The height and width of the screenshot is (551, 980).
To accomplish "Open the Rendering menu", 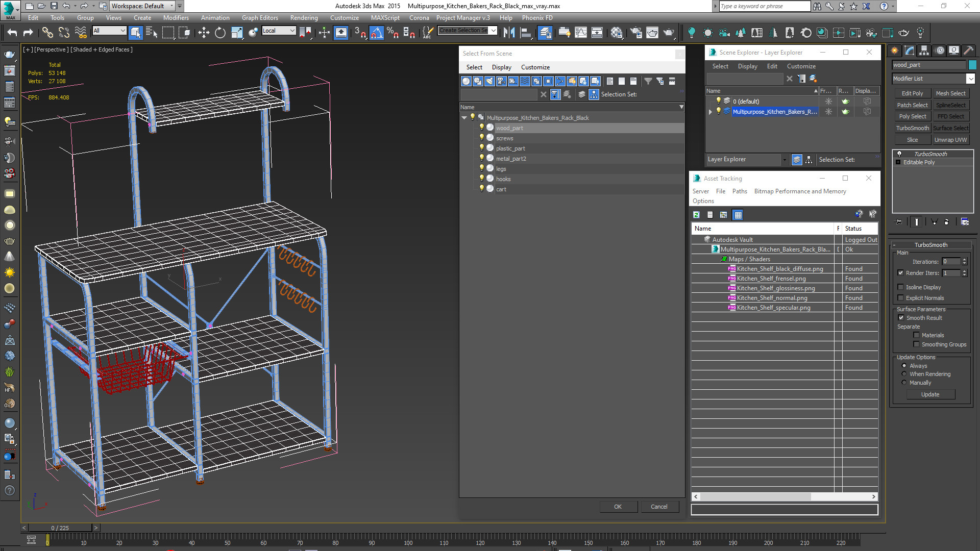I will click(x=304, y=18).
